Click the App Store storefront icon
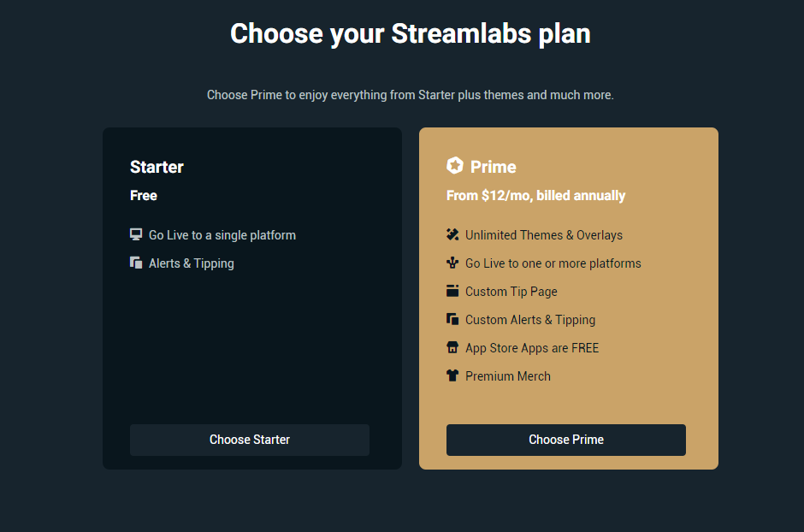Screen dimensions: 804x532 point(452,347)
